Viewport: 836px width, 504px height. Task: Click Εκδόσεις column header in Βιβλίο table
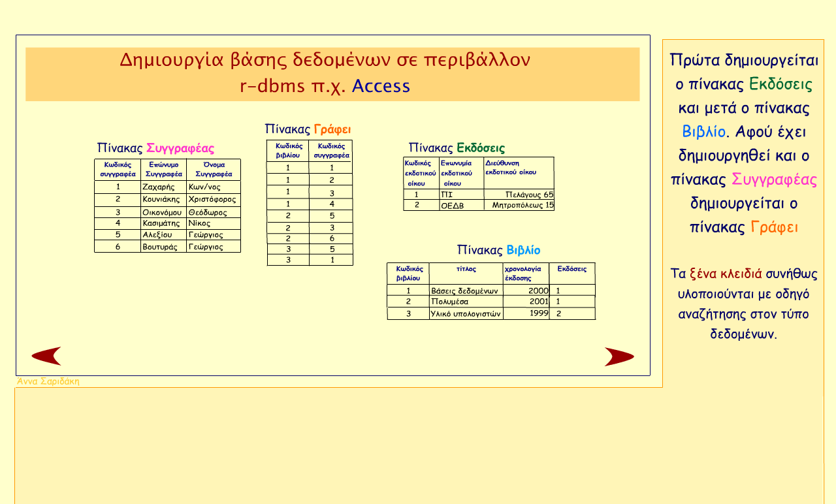pos(572,269)
